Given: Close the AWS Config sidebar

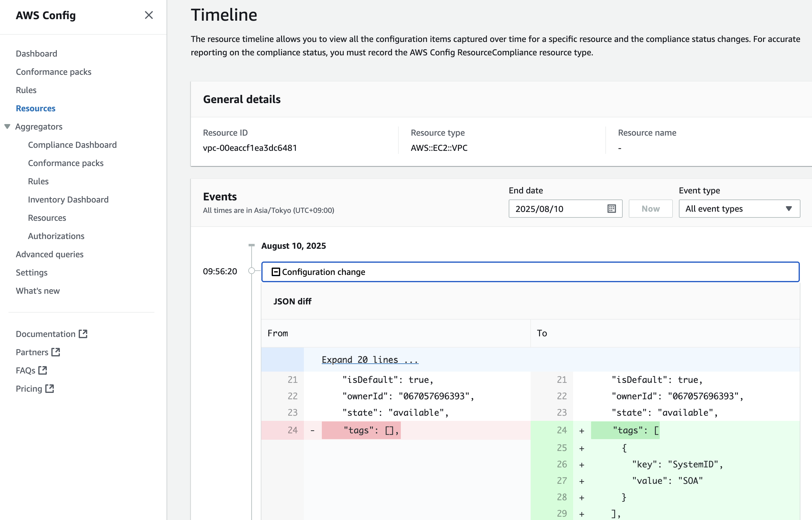Looking at the screenshot, I should 149,15.
